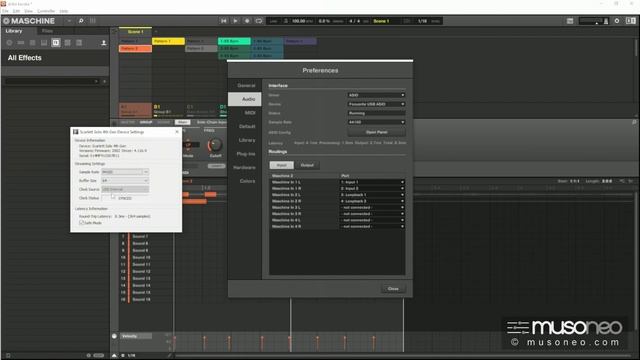
Task: Open the Sample Rate dropdown in Preferences
Action: click(376, 122)
